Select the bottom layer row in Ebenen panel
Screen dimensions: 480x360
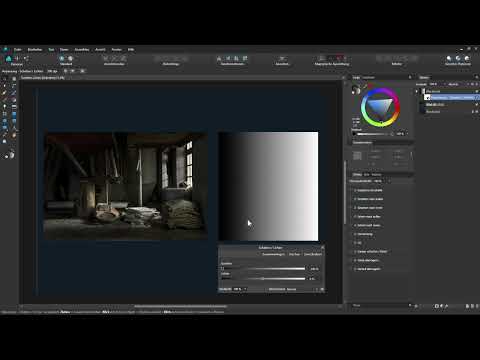click(448, 112)
